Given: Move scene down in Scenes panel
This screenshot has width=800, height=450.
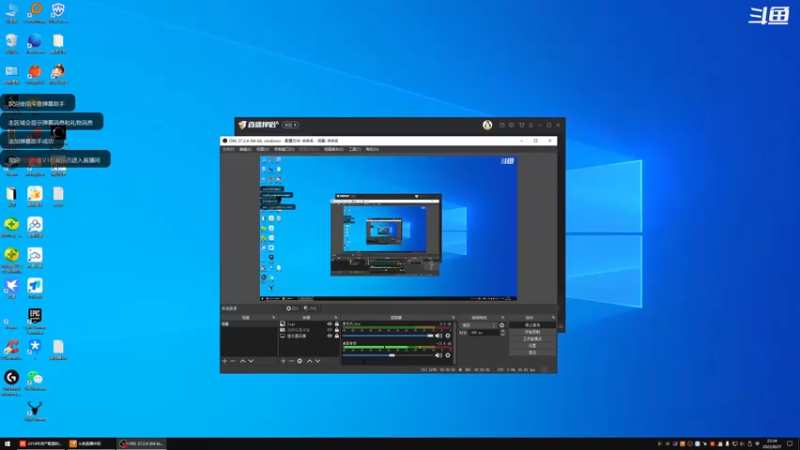Looking at the screenshot, I should click(251, 361).
